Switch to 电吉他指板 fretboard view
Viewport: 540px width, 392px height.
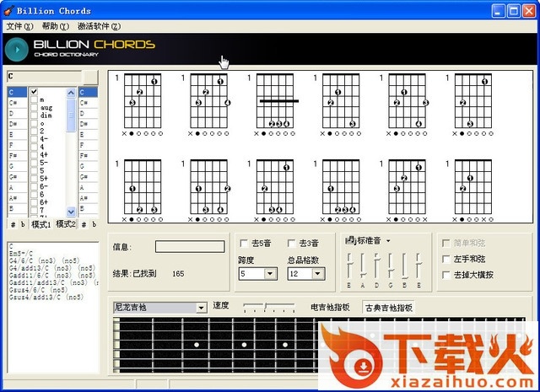[x=330, y=308]
